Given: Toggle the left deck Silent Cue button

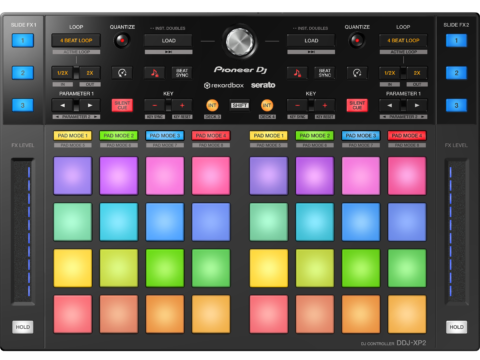Looking at the screenshot, I should pyautogui.click(x=122, y=105).
